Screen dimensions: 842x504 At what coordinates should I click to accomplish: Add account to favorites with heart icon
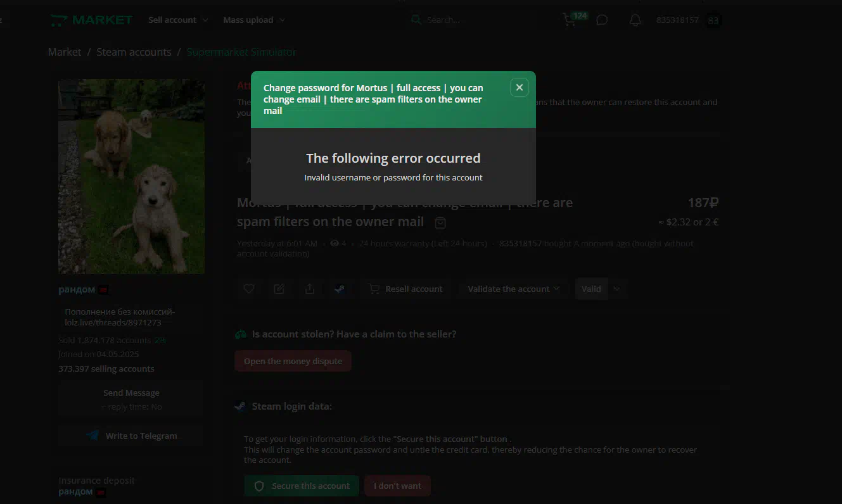[x=249, y=289]
